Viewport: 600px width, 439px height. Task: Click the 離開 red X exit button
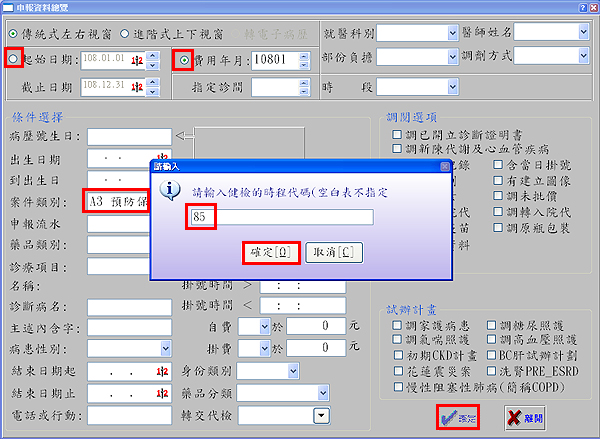pos(527,418)
